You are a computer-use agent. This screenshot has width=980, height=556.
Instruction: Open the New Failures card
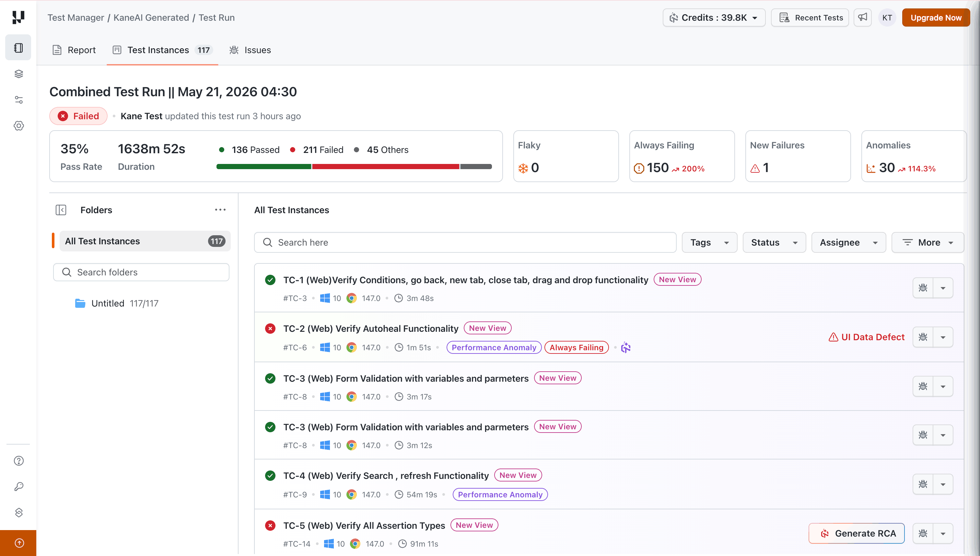coord(798,156)
